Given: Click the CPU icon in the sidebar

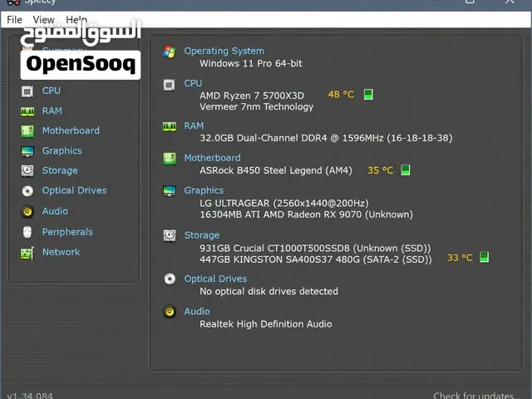Looking at the screenshot, I should (x=27, y=91).
